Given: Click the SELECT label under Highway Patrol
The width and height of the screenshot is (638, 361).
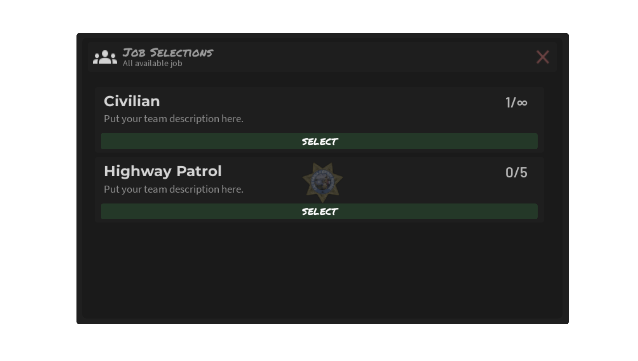Looking at the screenshot, I should (x=320, y=211).
